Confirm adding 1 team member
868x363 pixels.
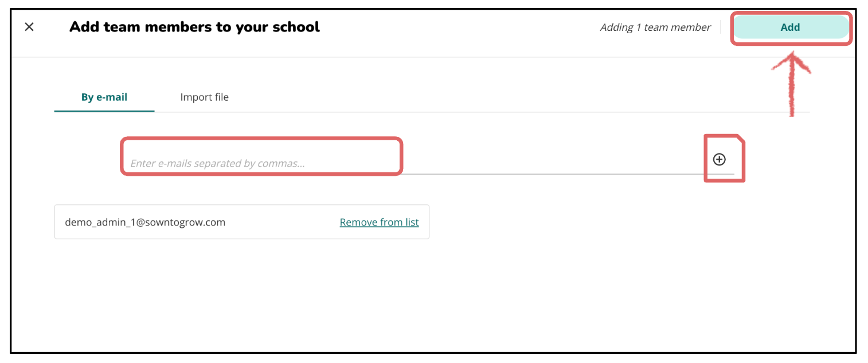coord(790,27)
